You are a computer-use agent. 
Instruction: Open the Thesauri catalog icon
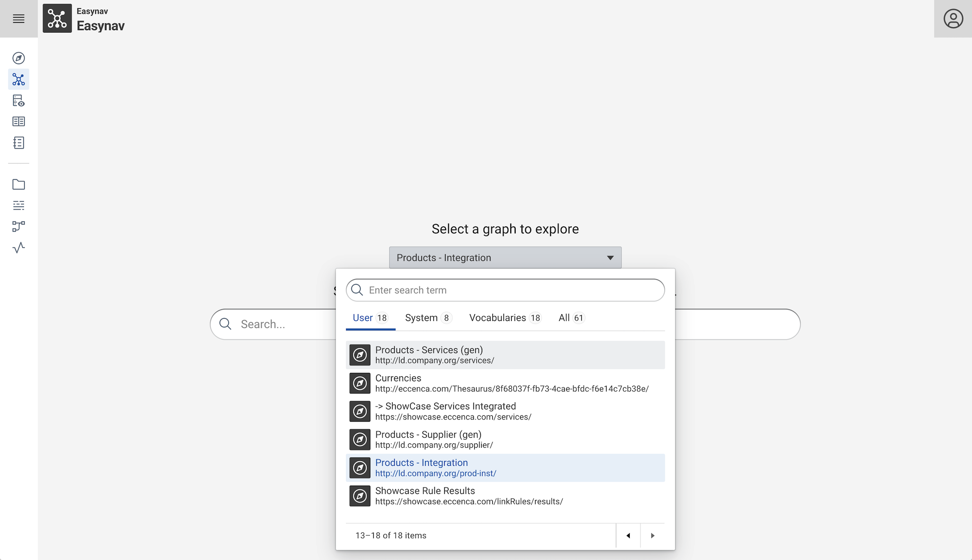[x=18, y=142]
